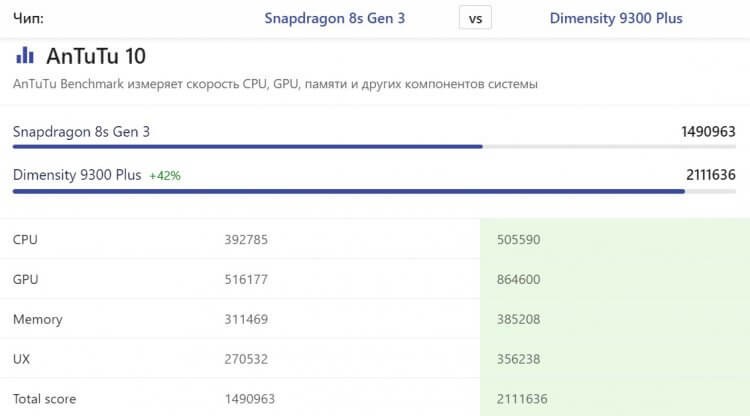Click the CPU row label

25,239
